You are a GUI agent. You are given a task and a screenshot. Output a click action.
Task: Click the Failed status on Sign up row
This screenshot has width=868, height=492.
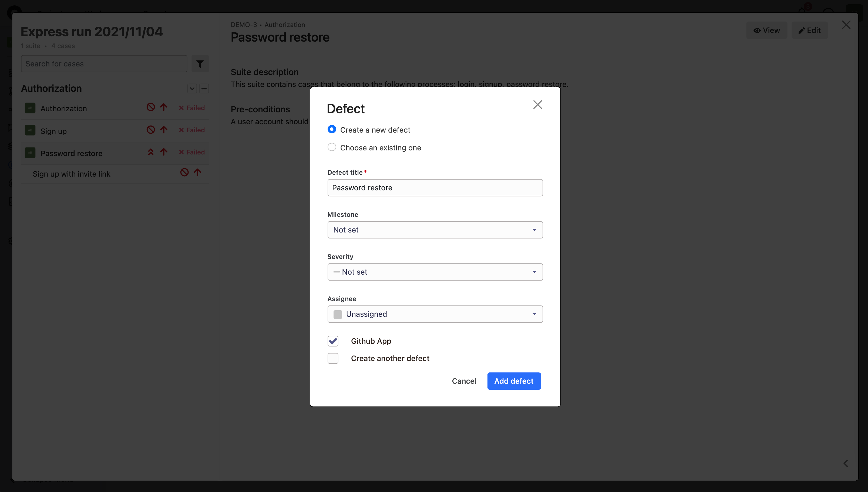click(191, 130)
